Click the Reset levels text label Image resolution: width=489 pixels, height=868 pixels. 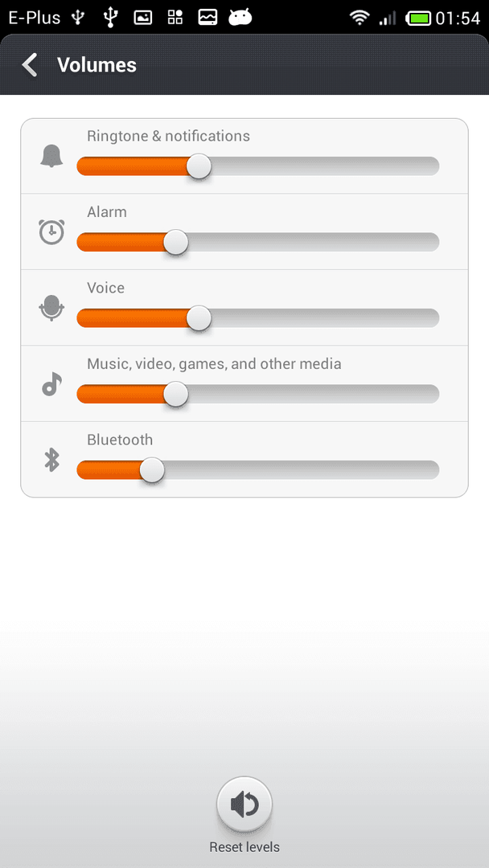click(244, 847)
